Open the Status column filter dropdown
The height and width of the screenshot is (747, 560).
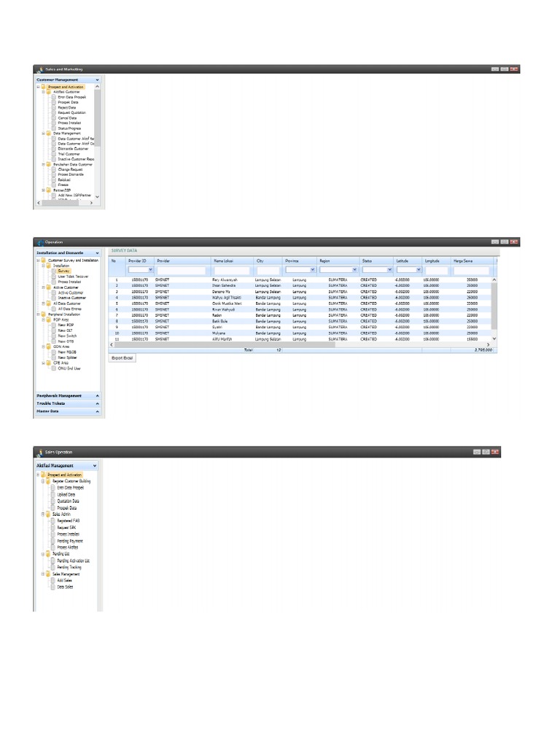[x=389, y=270]
